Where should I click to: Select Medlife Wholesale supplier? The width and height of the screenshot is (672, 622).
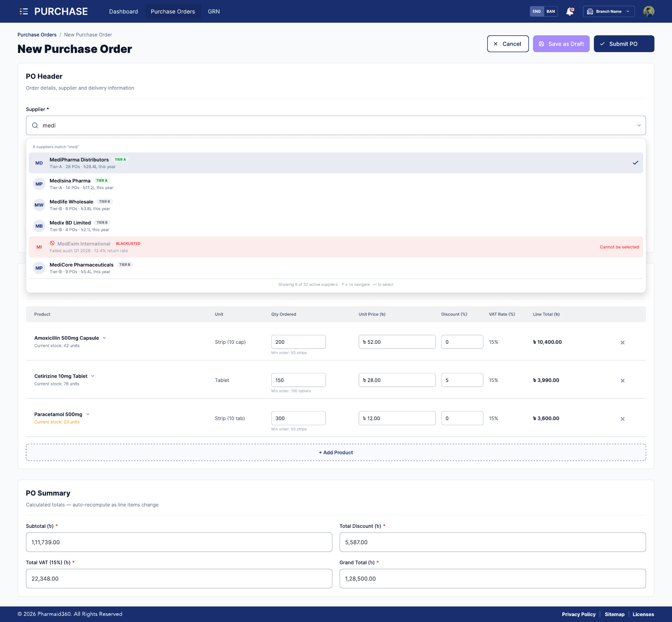coord(336,205)
